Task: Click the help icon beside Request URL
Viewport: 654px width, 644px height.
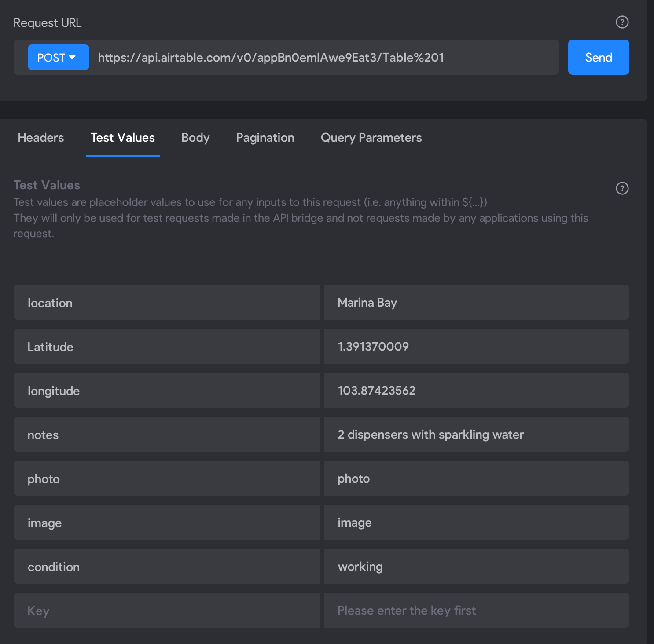Action: pyautogui.click(x=622, y=22)
